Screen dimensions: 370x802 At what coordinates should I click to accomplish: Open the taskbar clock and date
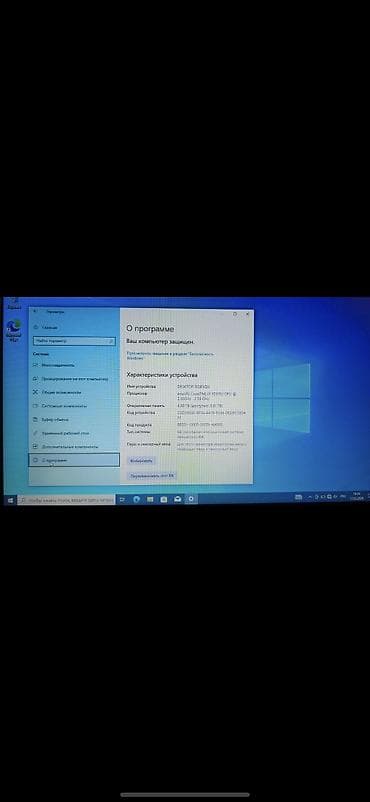(x=357, y=496)
